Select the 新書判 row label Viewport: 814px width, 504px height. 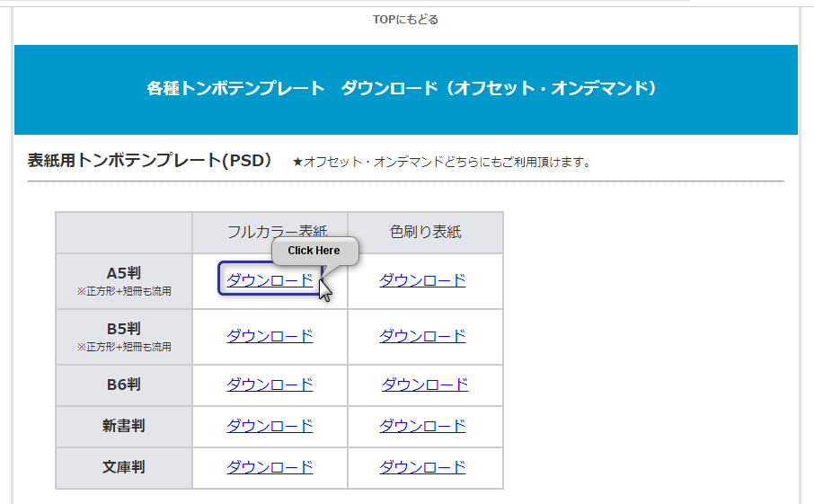tap(124, 426)
